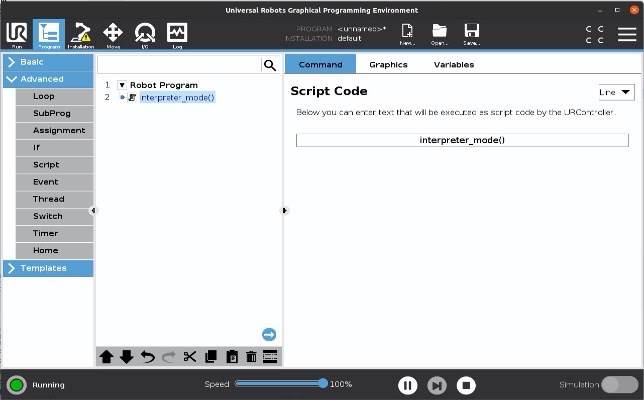Open the script type dropdown
Screen dimensions: 644x400
(x=616, y=92)
